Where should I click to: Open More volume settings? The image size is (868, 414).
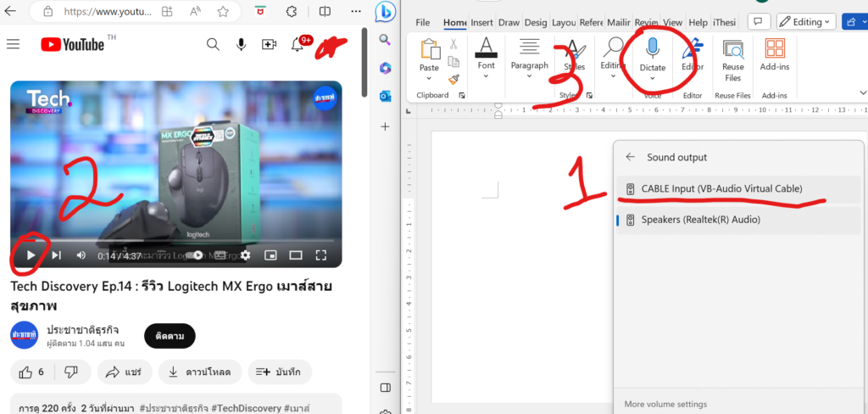(x=665, y=404)
